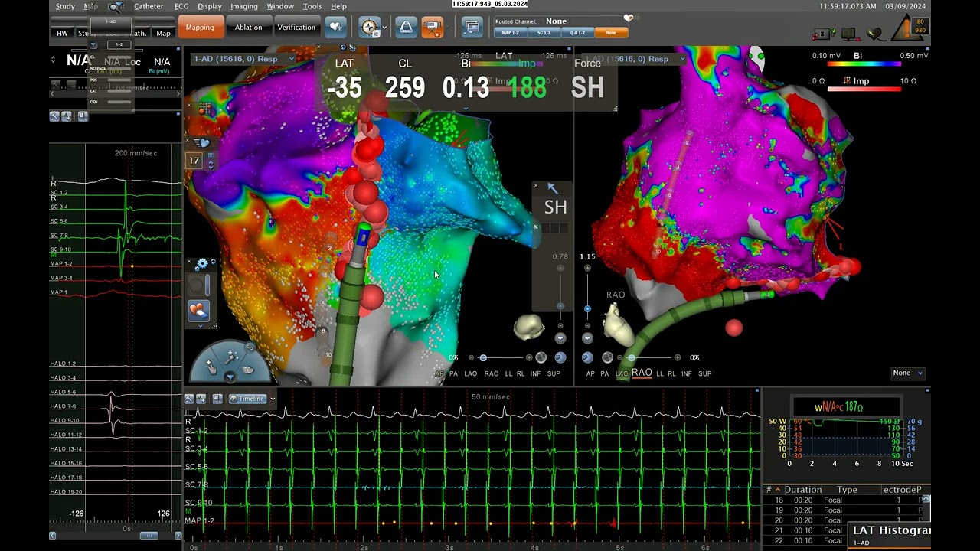Open the Help menu
Image resolution: width=980 pixels, height=551 pixels.
[x=338, y=6]
